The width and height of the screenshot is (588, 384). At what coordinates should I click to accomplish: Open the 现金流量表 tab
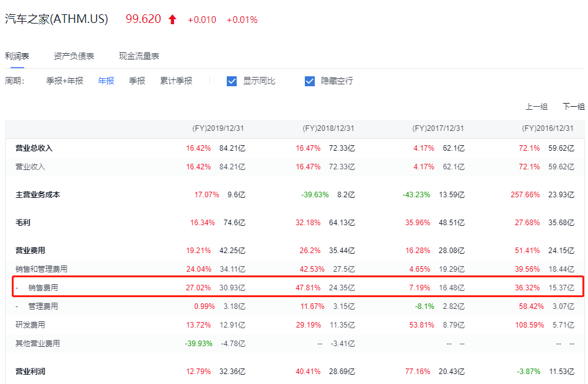(x=139, y=56)
